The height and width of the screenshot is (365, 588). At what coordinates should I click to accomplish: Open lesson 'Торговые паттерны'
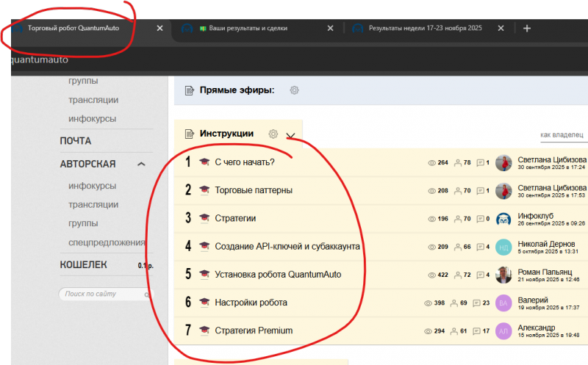click(254, 190)
